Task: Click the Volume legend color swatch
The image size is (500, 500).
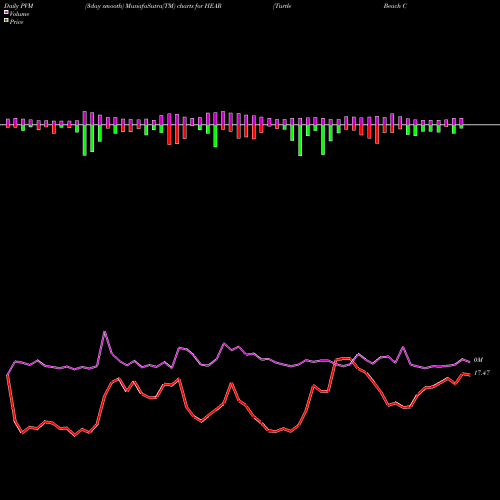Action: tap(6, 13)
